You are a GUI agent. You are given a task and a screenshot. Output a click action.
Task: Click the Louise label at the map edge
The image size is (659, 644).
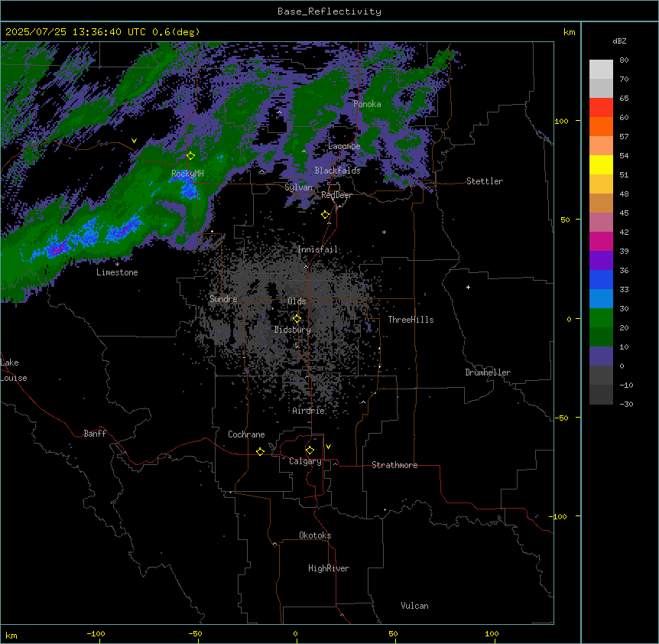coord(14,378)
